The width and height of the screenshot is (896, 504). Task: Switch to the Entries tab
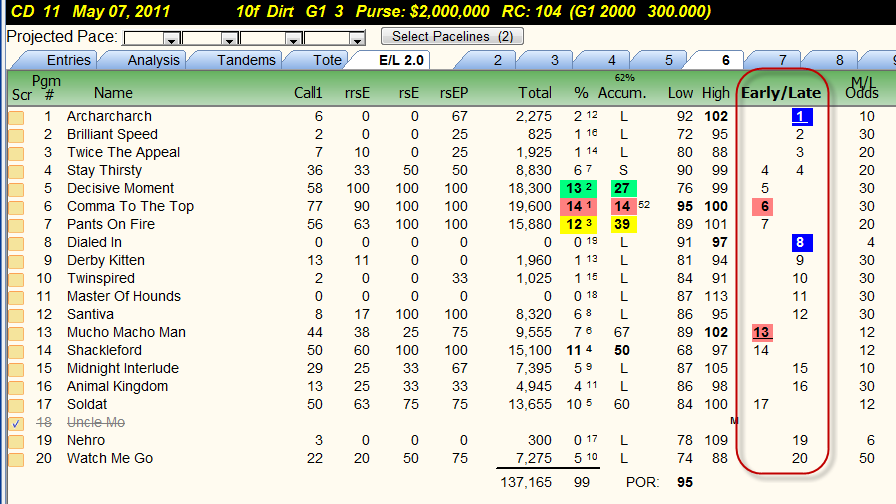tap(69, 60)
